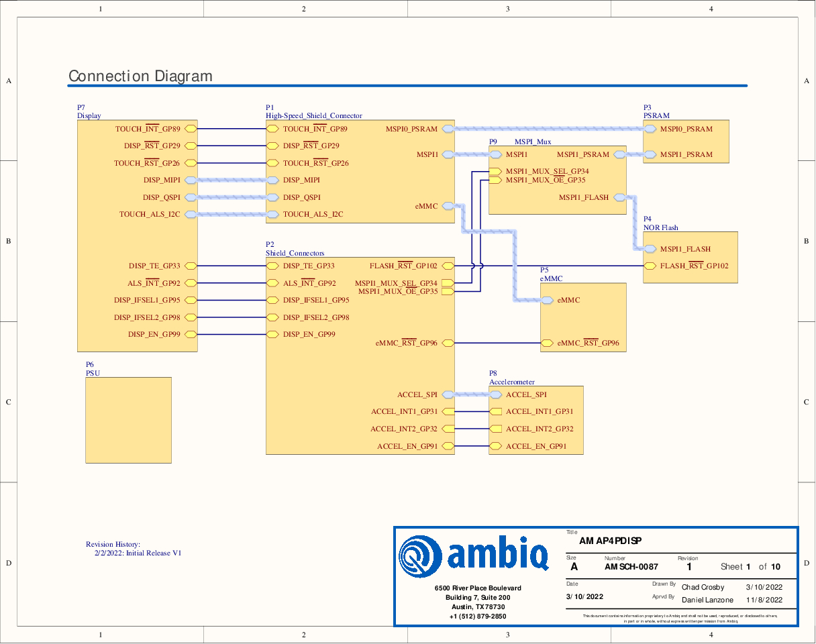Select the MSPI1_FLASH port on the MSPI_Mux block
The width and height of the screenshot is (816, 644).
(x=620, y=197)
